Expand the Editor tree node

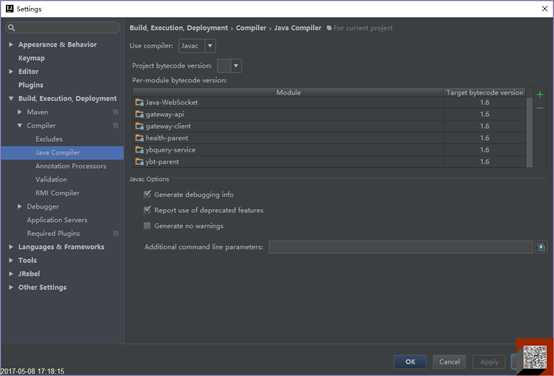click(x=11, y=71)
